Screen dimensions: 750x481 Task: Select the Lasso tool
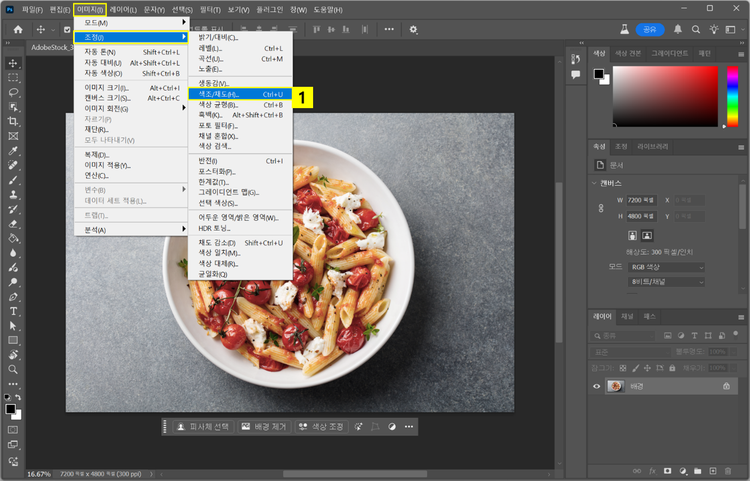(x=13, y=92)
